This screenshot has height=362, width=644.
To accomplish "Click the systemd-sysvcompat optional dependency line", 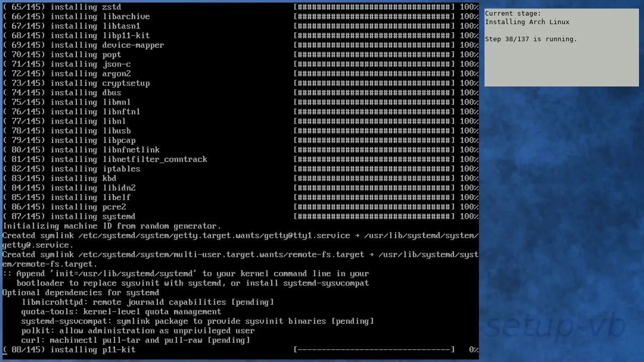I will point(198,322).
